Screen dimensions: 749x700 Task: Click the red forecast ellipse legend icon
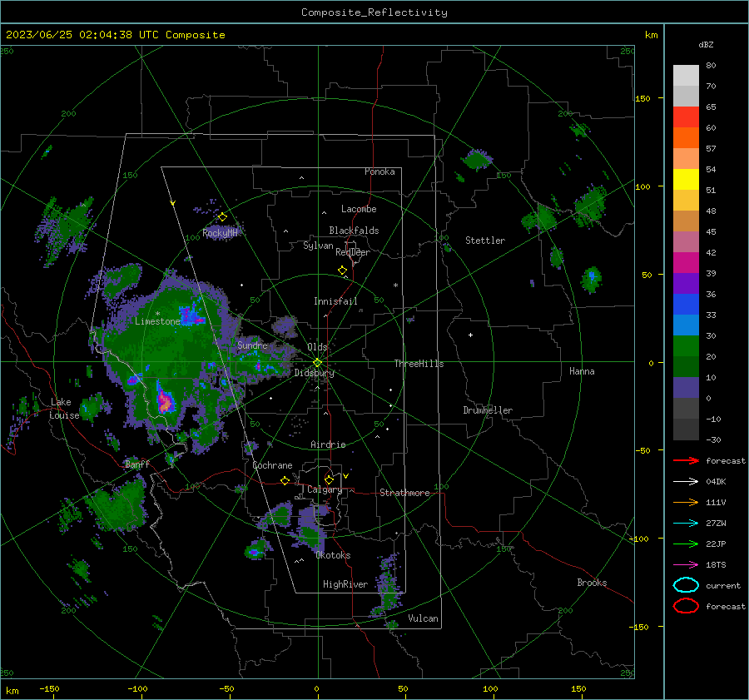point(686,606)
